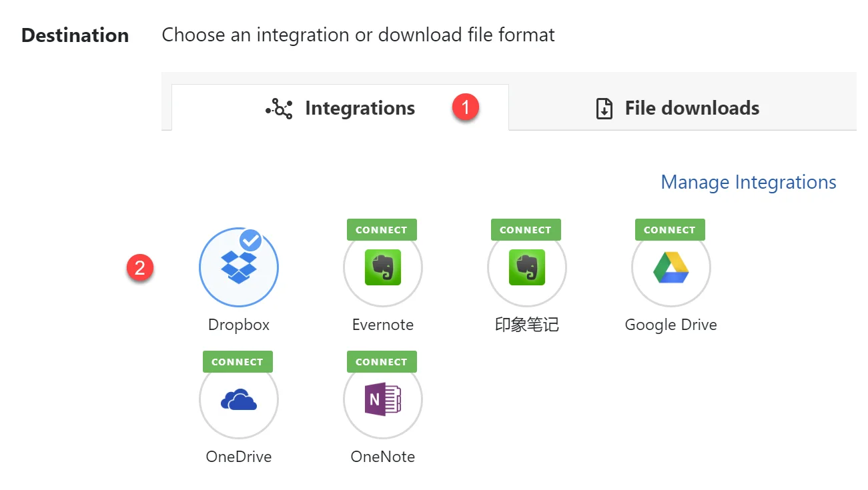Open the Manage Integrations link
Image resolution: width=868 pixels, height=490 pixels.
[x=749, y=182]
